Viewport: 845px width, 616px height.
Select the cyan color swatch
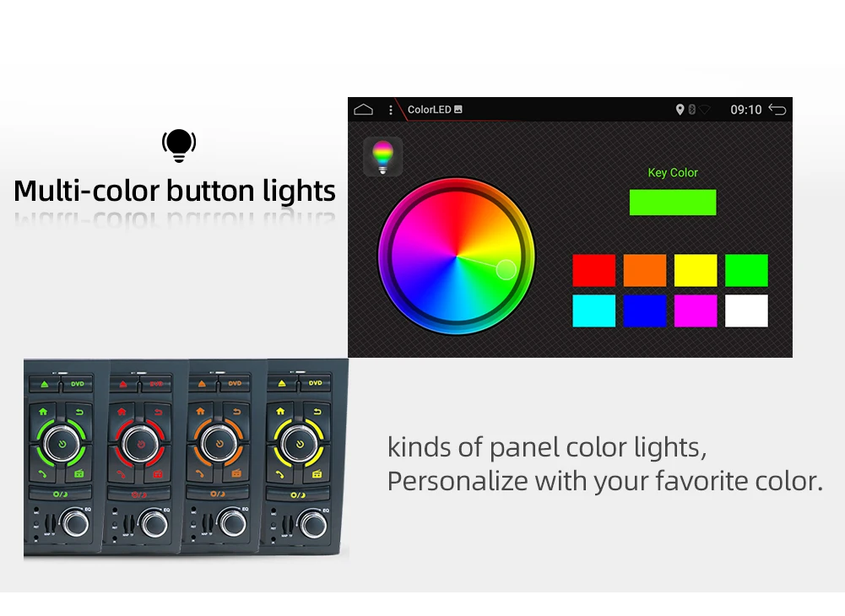pyautogui.click(x=594, y=311)
